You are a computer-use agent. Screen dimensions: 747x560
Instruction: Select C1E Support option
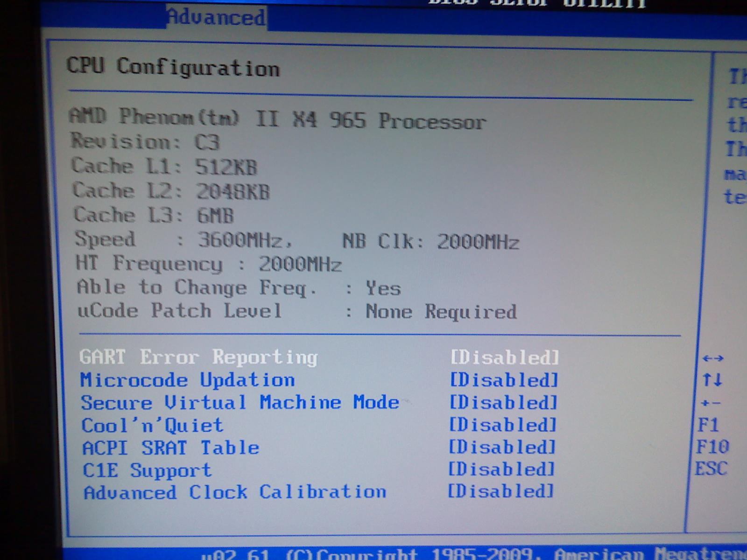click(x=147, y=470)
